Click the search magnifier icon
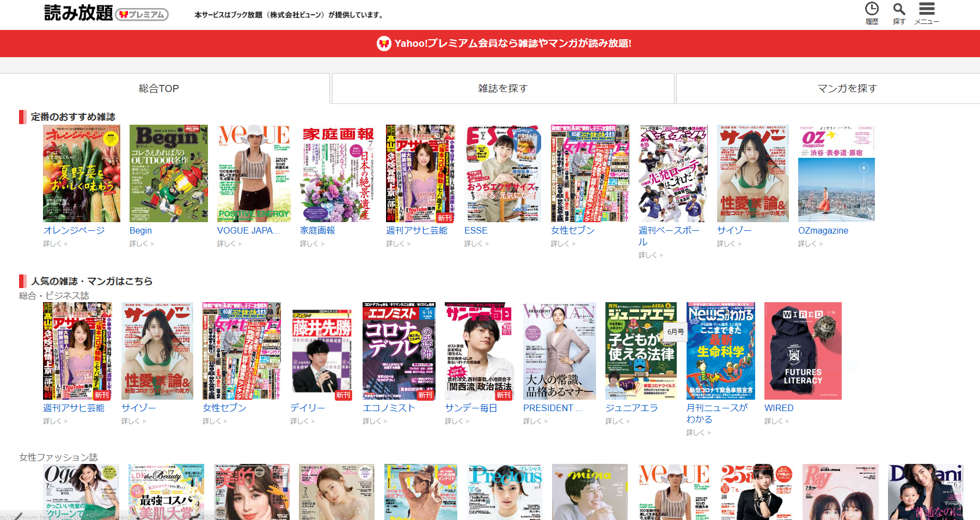Image resolution: width=980 pixels, height=520 pixels. tap(899, 10)
